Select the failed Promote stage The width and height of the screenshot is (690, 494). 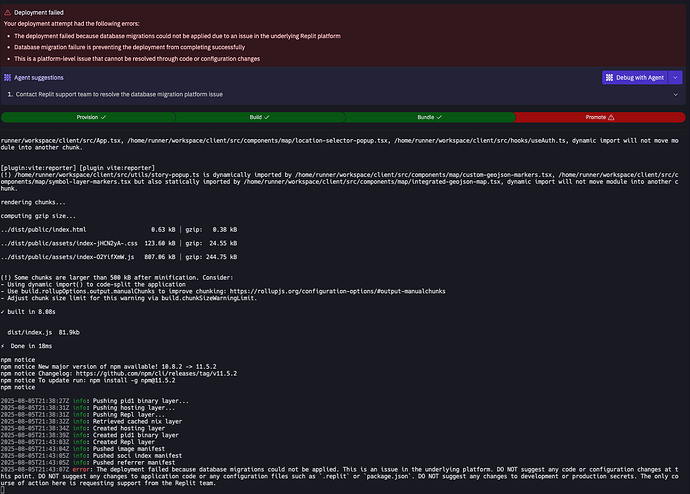click(x=600, y=117)
